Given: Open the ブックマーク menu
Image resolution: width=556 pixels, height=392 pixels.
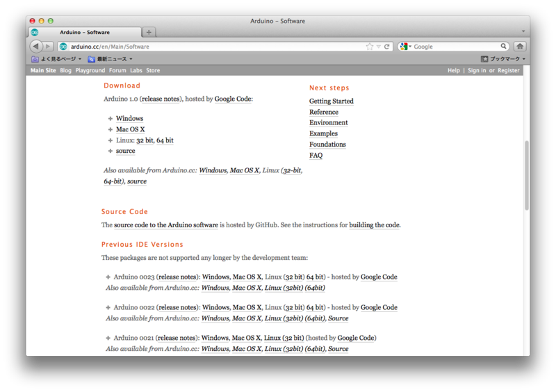Looking at the screenshot, I should point(502,59).
